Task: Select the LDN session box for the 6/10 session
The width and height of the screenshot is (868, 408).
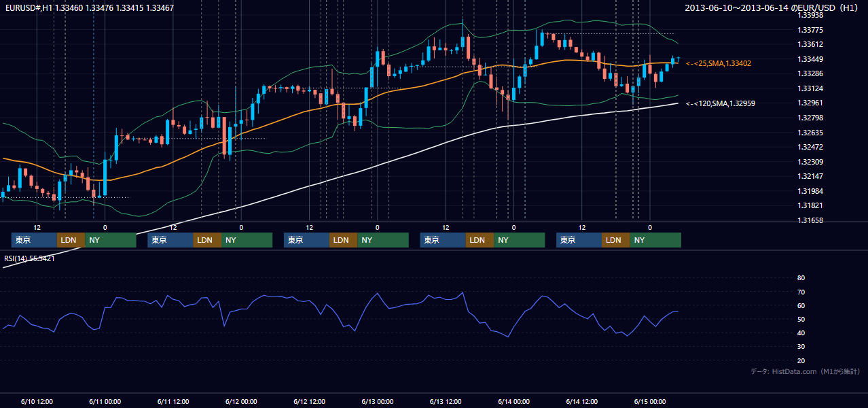Action: click(71, 240)
